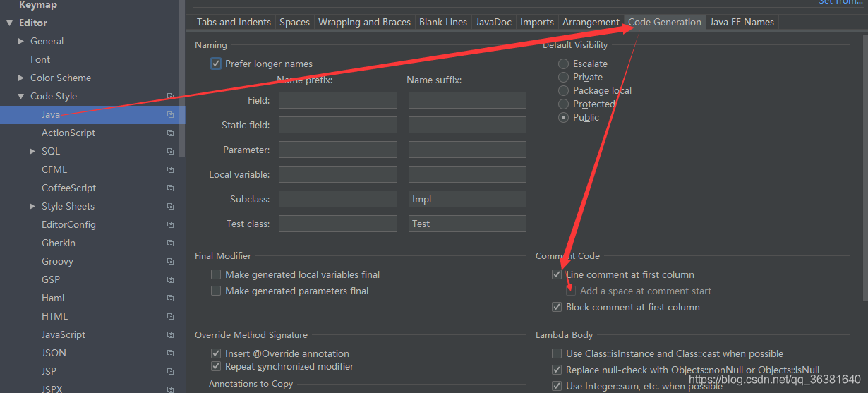
Task: Click the scheme icon next to JSPX
Action: click(170, 389)
